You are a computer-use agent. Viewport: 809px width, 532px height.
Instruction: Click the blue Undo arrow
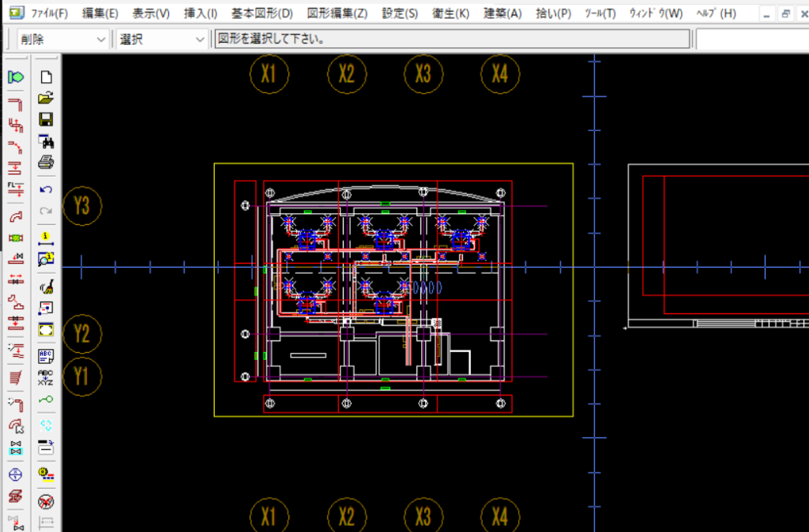coord(46,189)
